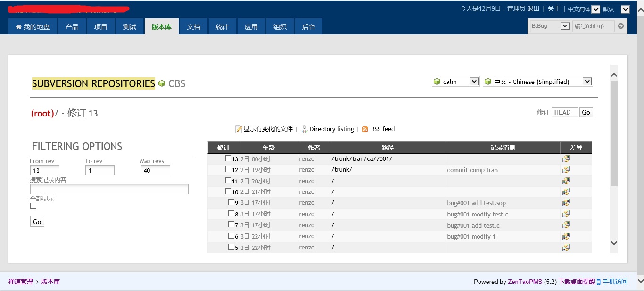
Task: Switch to the 项目 tab
Action: (x=101, y=27)
